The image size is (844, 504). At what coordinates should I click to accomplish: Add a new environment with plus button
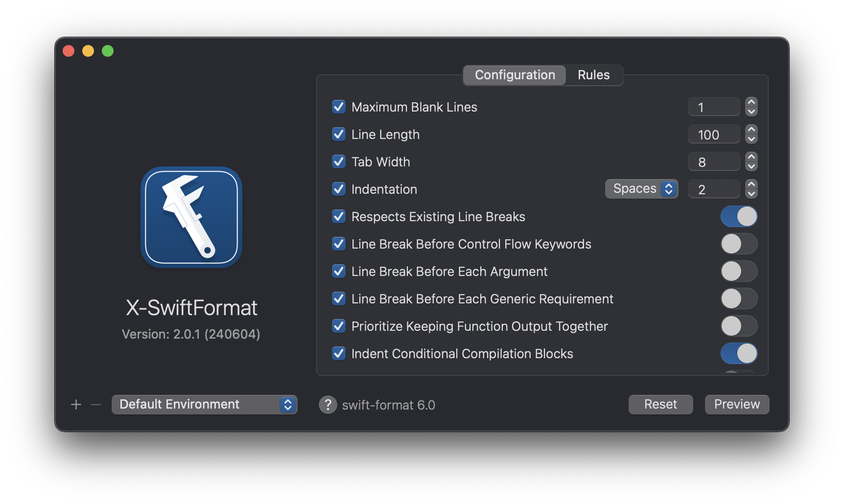pyautogui.click(x=76, y=405)
